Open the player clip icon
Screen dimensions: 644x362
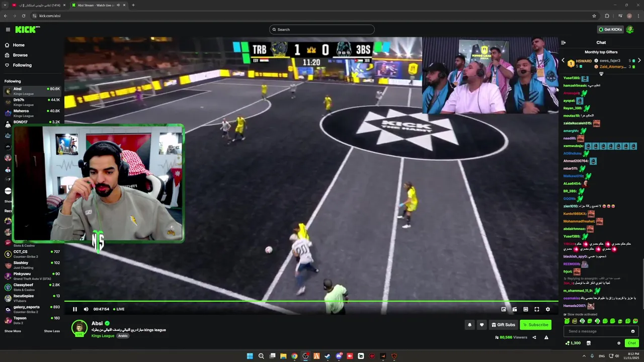pos(515,309)
